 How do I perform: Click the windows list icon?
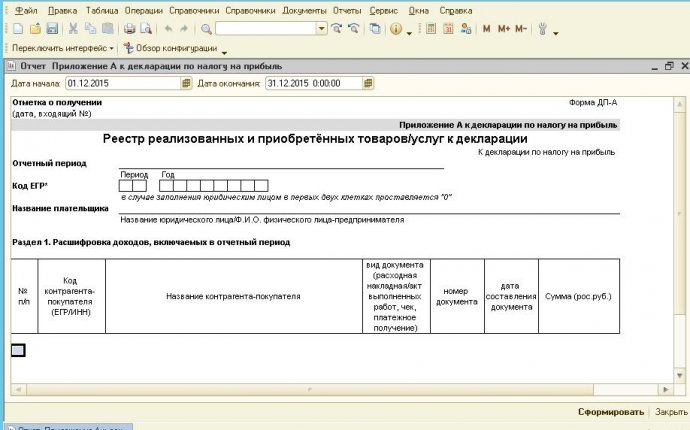pos(375,29)
